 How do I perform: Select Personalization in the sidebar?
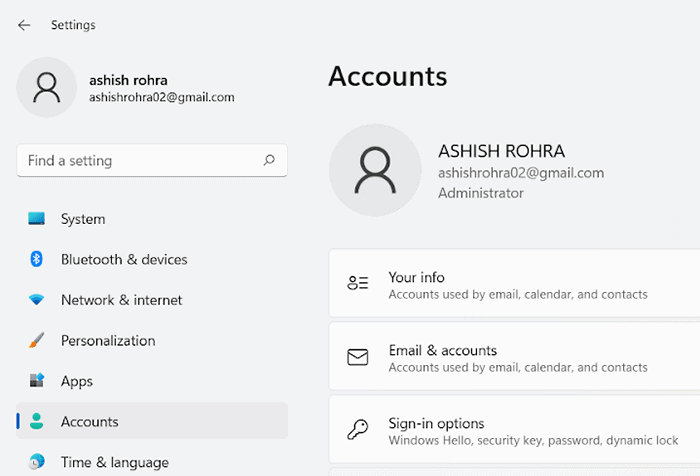152,341
